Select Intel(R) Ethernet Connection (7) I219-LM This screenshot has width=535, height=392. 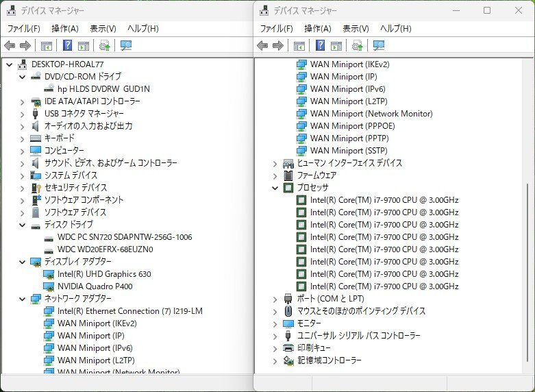(130, 311)
